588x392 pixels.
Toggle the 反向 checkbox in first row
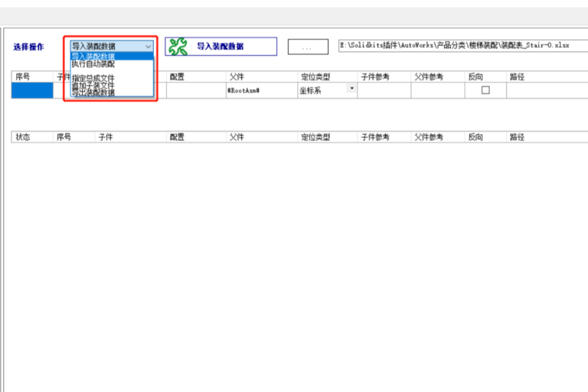coord(485,90)
